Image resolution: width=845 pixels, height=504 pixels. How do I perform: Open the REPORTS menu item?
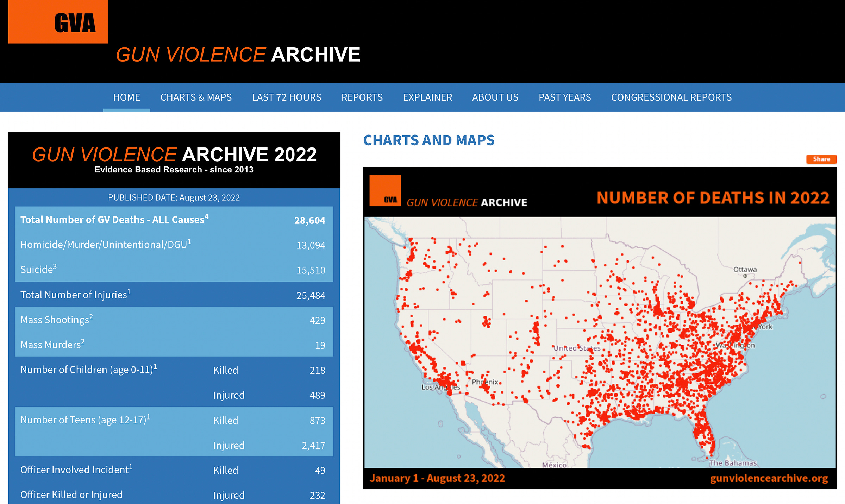tap(362, 97)
